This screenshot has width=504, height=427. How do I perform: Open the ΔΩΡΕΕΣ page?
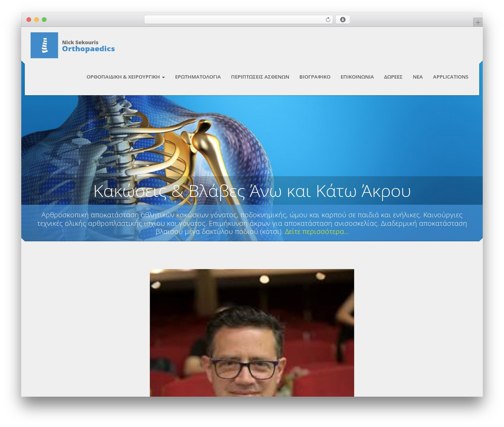(x=393, y=77)
